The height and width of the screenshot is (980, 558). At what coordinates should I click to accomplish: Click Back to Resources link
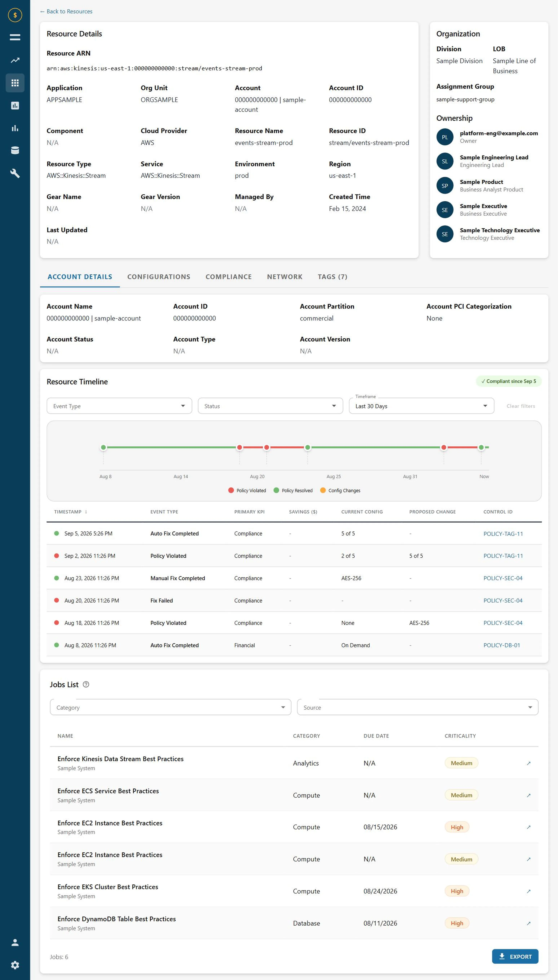click(x=66, y=11)
